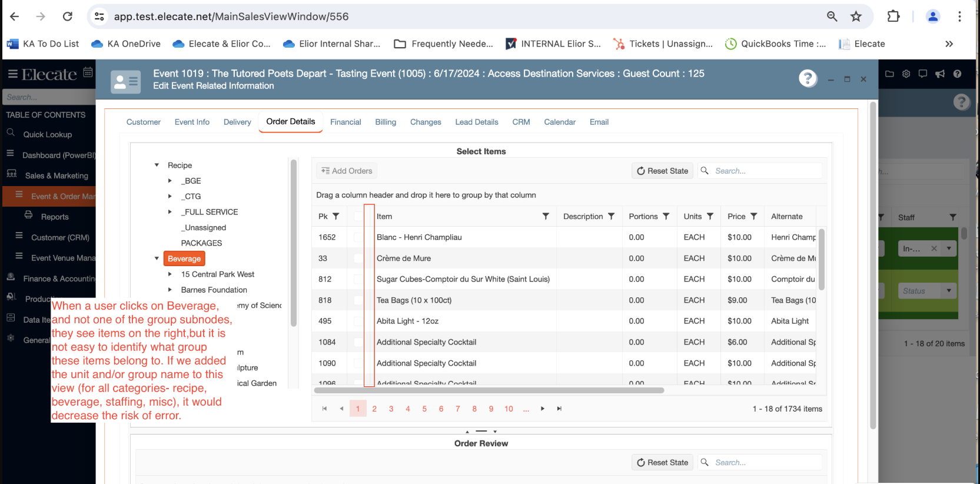The width and height of the screenshot is (980, 484).
Task: Go to the last page of items
Action: [559, 409]
